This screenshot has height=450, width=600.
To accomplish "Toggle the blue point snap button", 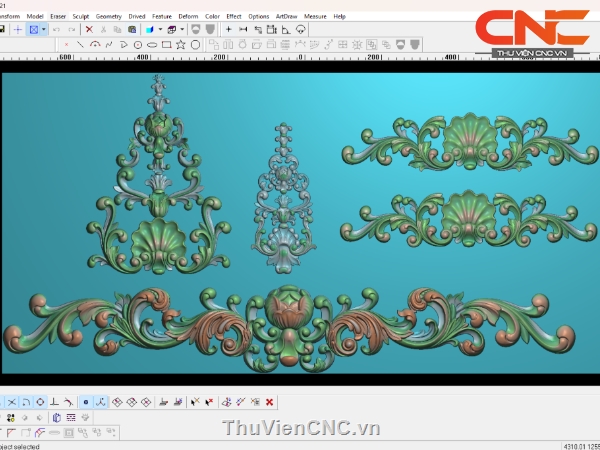I will tap(86, 402).
